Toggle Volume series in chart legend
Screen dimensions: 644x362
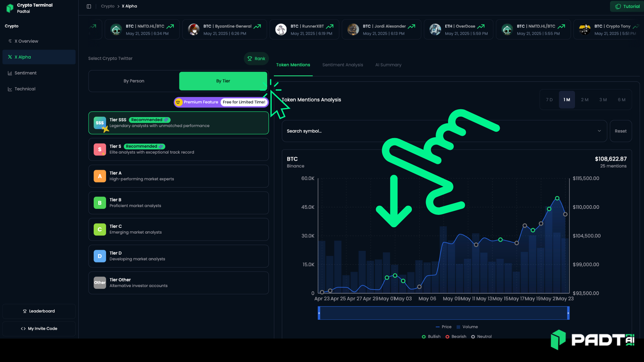(x=467, y=327)
